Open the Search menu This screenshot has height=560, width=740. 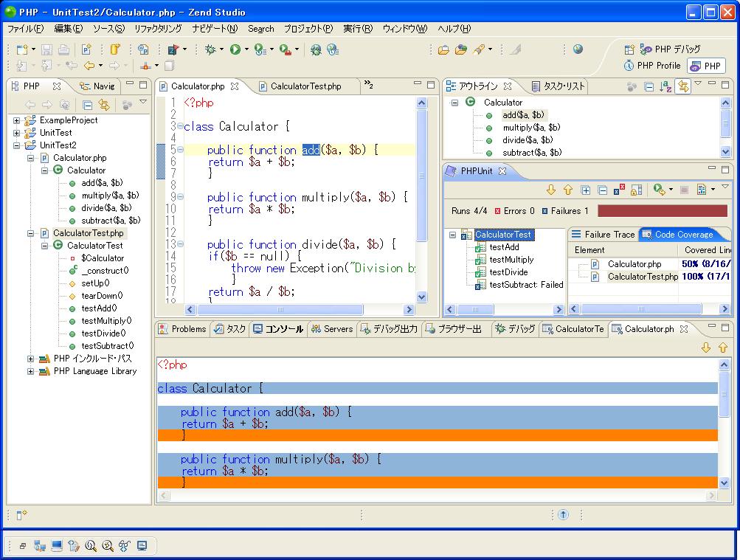click(x=260, y=29)
